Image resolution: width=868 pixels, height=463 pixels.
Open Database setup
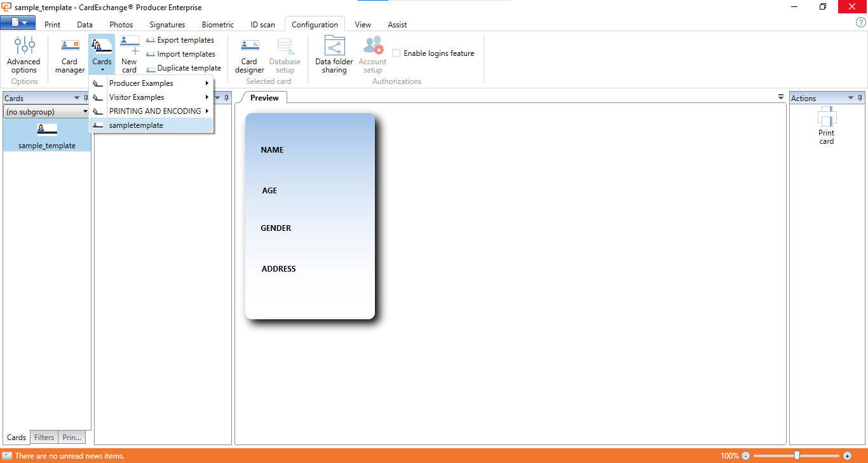[x=285, y=55]
